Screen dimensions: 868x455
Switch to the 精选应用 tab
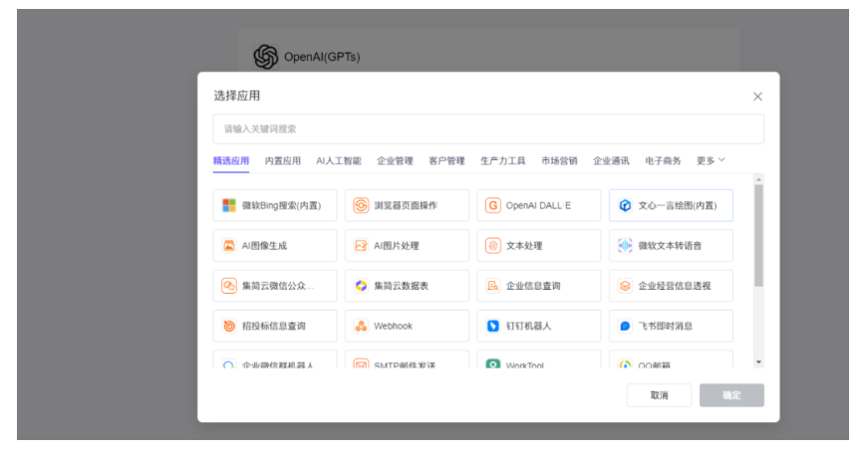point(231,161)
